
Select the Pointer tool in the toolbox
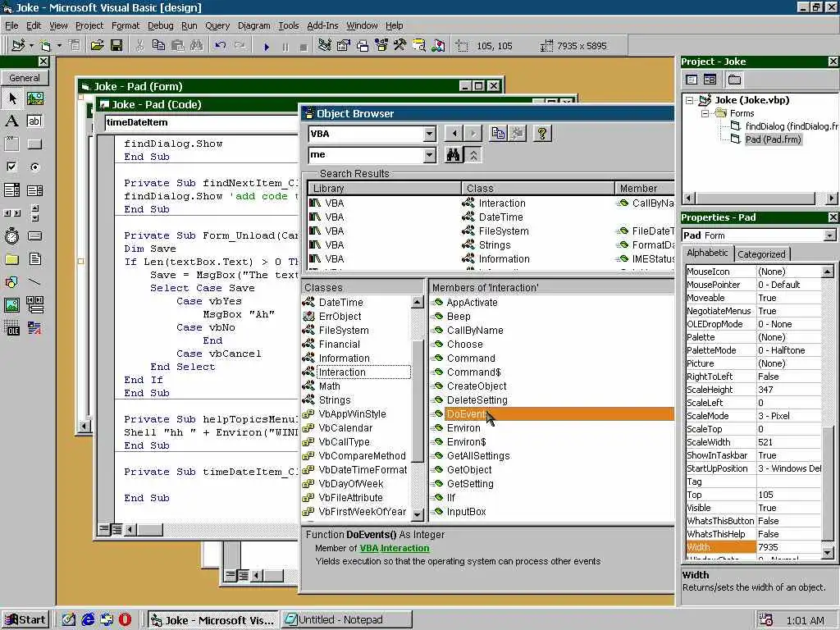pos(12,98)
